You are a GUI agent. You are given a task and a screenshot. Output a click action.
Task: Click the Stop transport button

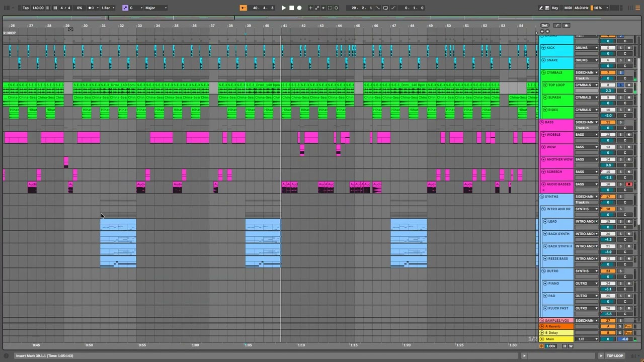click(291, 8)
